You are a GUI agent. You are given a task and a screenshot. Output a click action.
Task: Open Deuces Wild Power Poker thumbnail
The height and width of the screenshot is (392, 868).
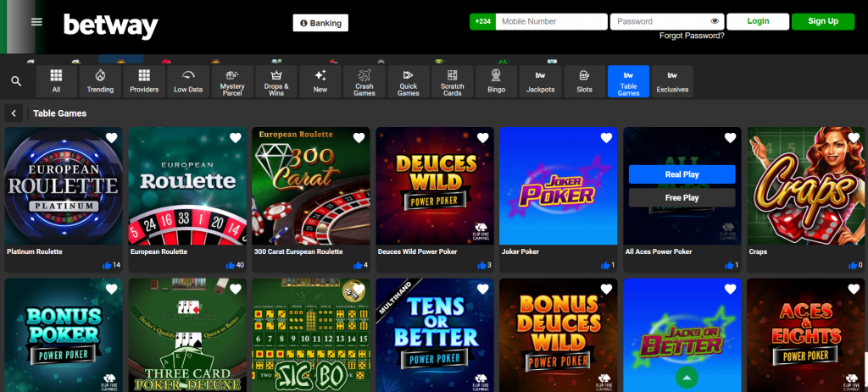(435, 186)
